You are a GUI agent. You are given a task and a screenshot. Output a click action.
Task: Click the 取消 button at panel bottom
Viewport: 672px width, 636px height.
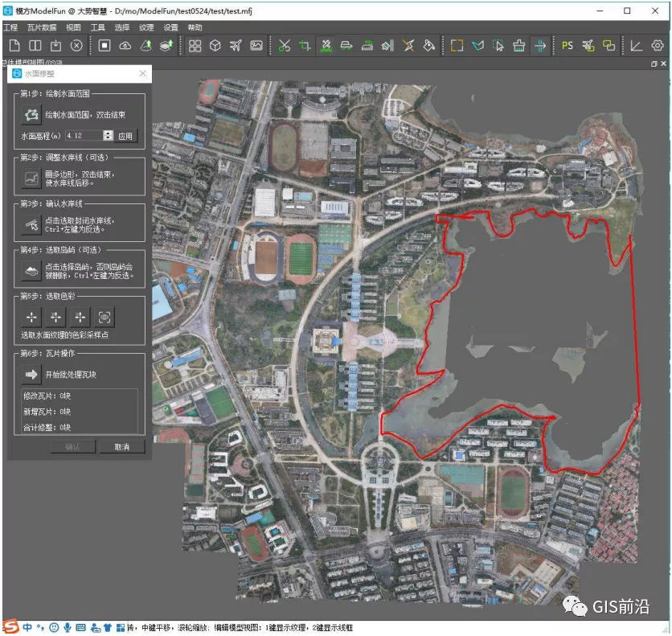(x=121, y=446)
